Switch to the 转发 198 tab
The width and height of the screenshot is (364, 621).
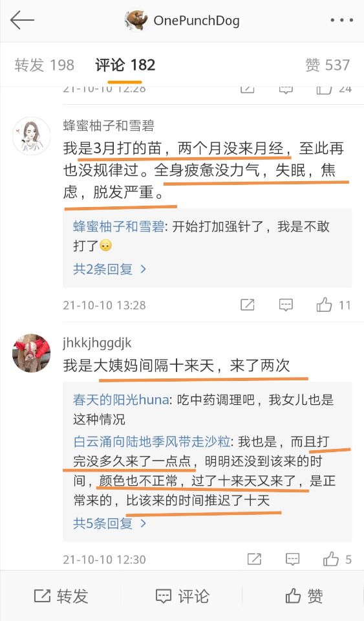45,65
